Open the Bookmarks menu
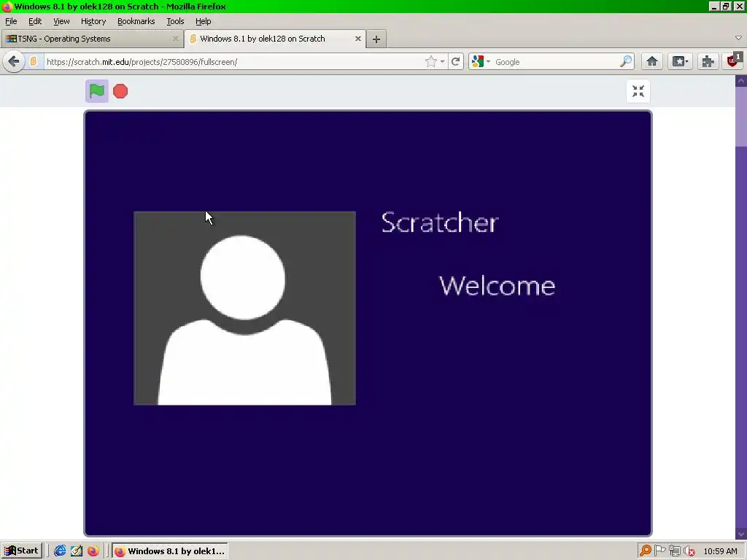This screenshot has width=747, height=560. pyautogui.click(x=136, y=21)
